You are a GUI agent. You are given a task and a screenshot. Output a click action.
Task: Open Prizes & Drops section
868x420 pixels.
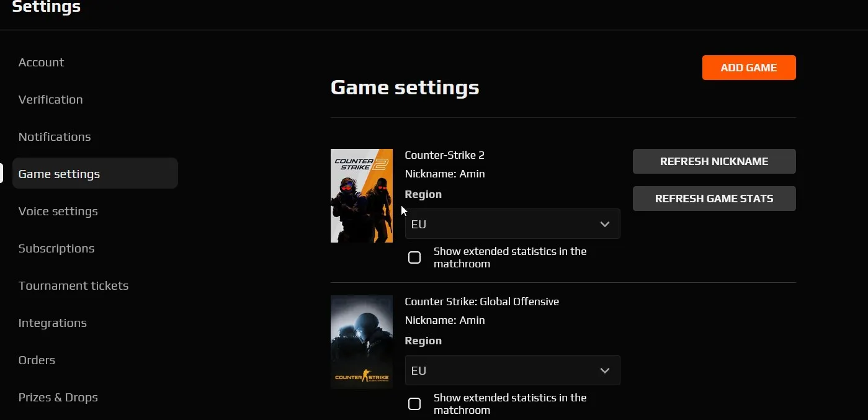[58, 397]
